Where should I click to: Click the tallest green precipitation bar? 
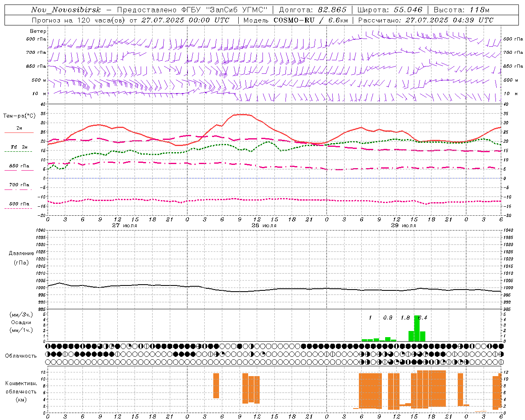pyautogui.click(x=417, y=329)
